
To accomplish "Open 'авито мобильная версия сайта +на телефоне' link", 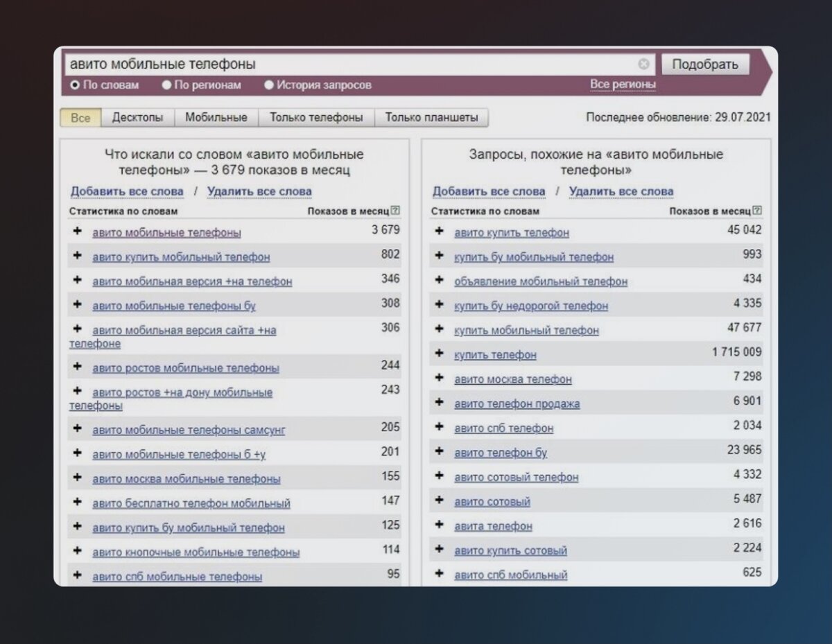I will coord(173,337).
